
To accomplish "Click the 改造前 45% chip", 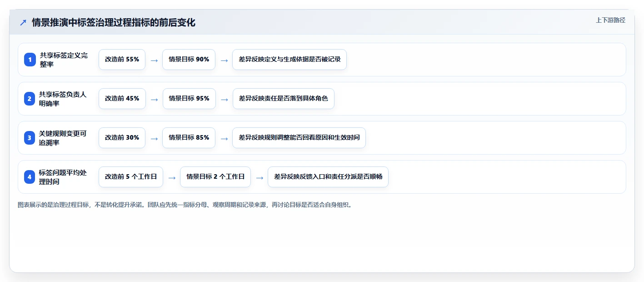I will tap(122, 99).
